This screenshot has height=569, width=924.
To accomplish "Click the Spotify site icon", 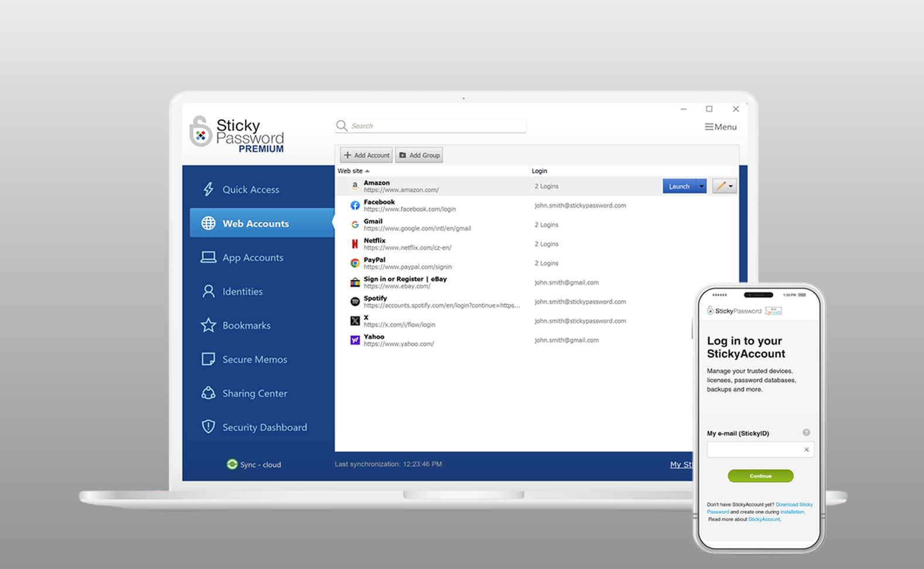I will pos(354,301).
